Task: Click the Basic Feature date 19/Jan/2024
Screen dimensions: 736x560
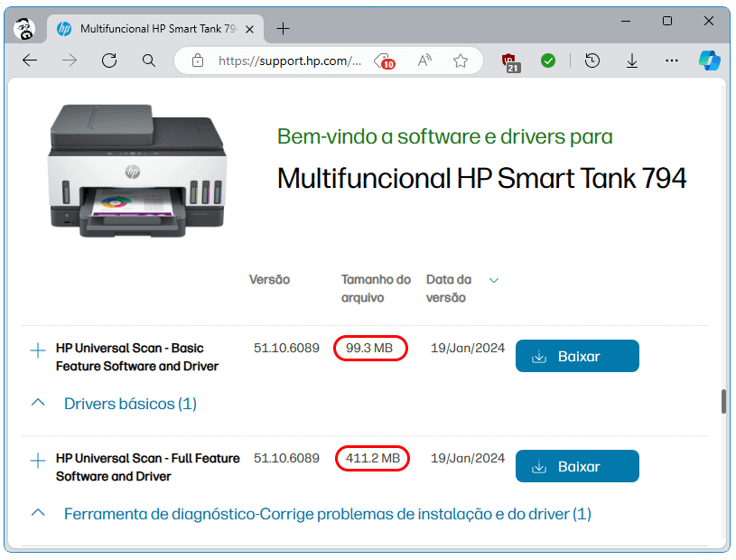Action: coord(468,349)
